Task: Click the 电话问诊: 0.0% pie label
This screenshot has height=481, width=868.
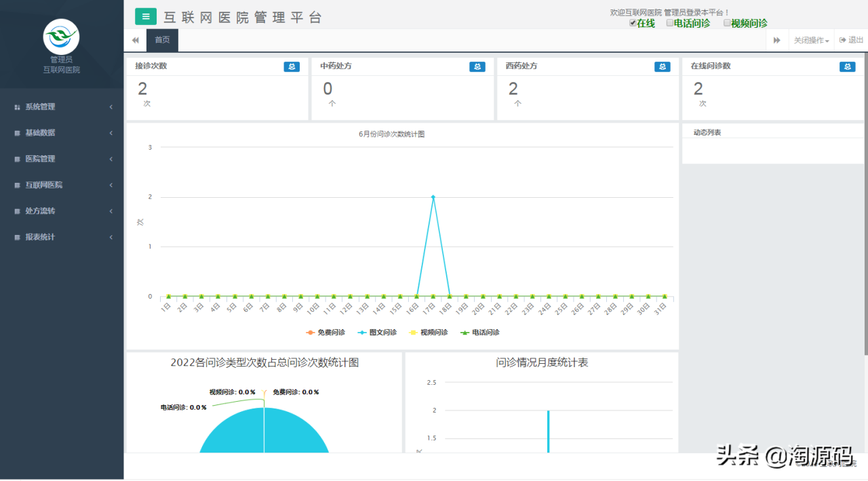Action: click(184, 408)
